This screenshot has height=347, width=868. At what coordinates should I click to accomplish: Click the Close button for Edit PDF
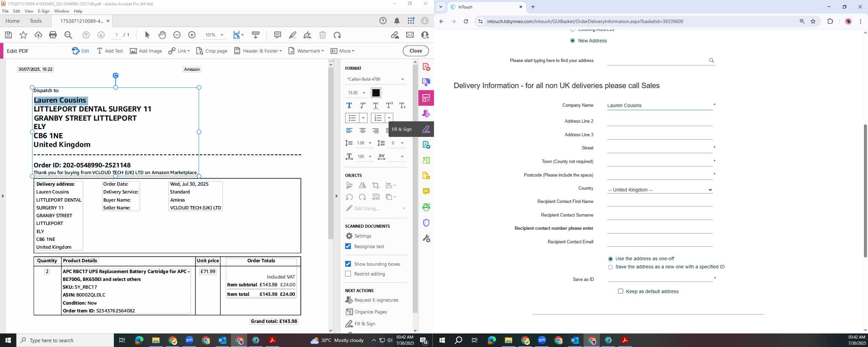click(x=416, y=51)
